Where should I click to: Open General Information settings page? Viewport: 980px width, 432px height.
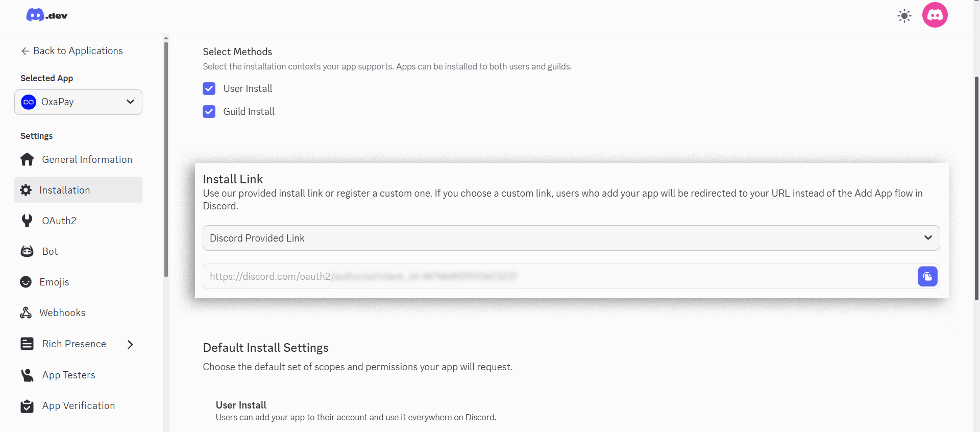(87, 159)
